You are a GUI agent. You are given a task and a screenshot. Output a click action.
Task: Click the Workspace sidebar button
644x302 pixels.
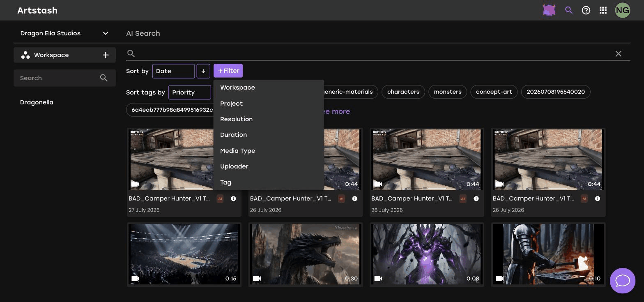point(64,55)
